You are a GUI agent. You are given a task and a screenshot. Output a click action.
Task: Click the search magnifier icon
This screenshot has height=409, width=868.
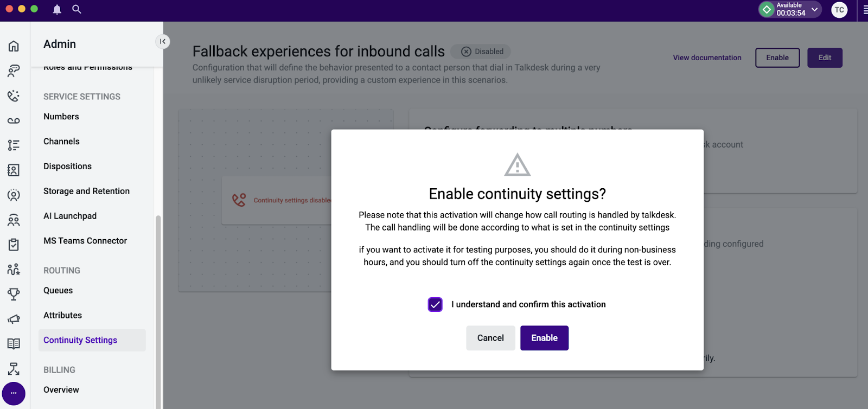[76, 9]
